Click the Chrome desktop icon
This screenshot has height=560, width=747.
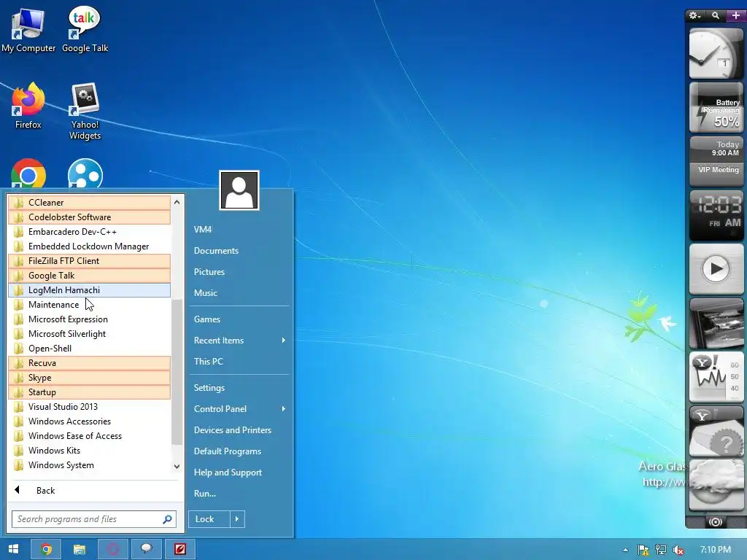(28, 174)
